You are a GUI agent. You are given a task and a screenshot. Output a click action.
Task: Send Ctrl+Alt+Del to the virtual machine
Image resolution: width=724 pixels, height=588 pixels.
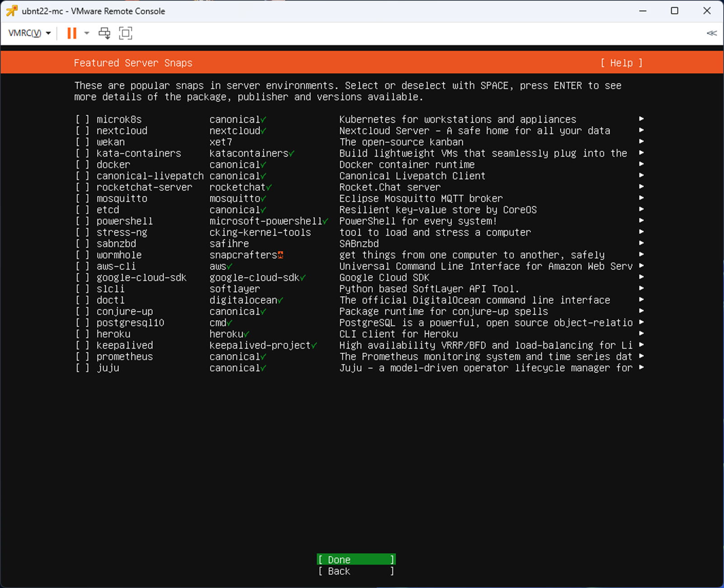[104, 33]
